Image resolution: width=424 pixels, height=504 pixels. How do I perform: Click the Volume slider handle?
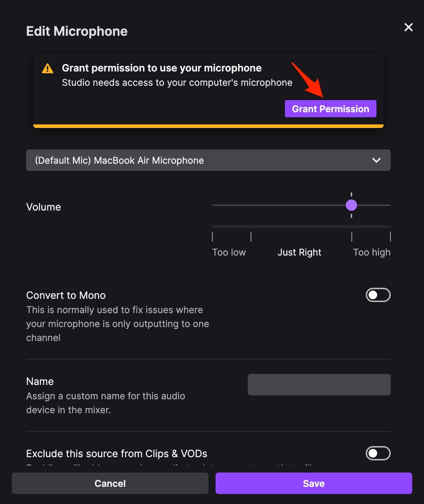pos(351,205)
